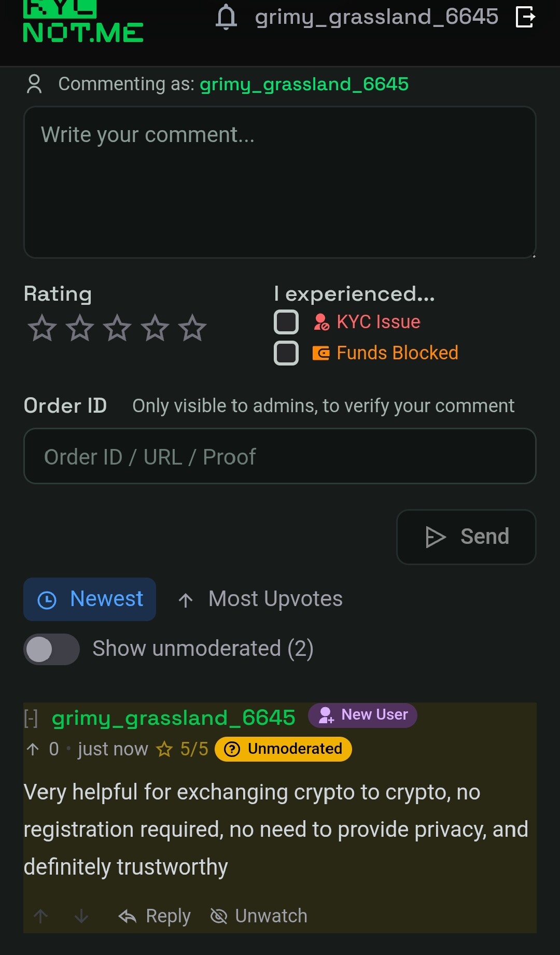Image resolution: width=560 pixels, height=955 pixels.
Task: Collapse the comment with [-] marker
Action: (x=31, y=719)
